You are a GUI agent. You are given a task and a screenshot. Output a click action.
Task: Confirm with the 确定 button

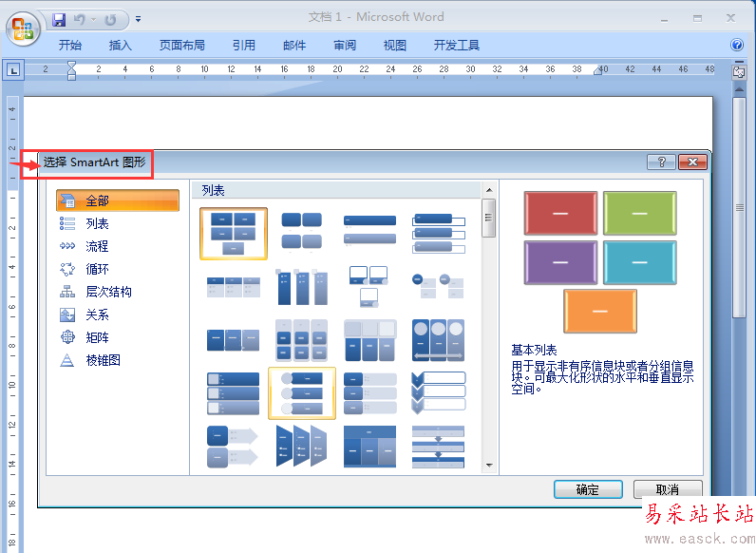[588, 489]
